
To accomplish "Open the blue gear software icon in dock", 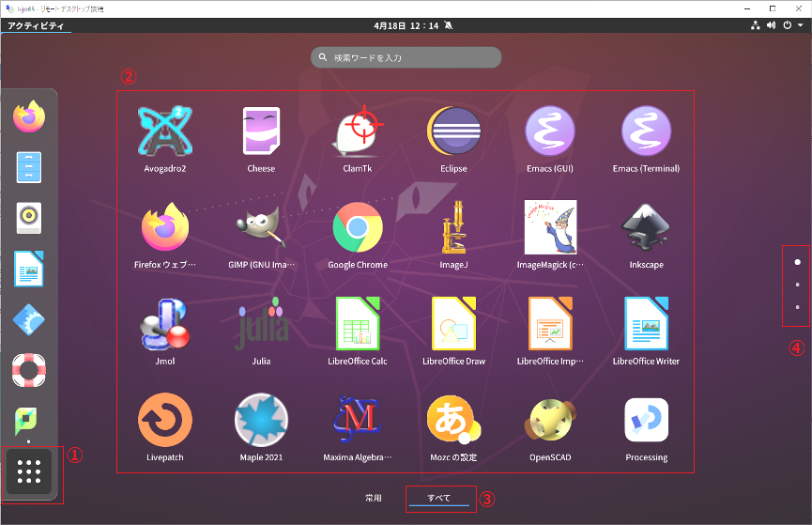I will 29,319.
